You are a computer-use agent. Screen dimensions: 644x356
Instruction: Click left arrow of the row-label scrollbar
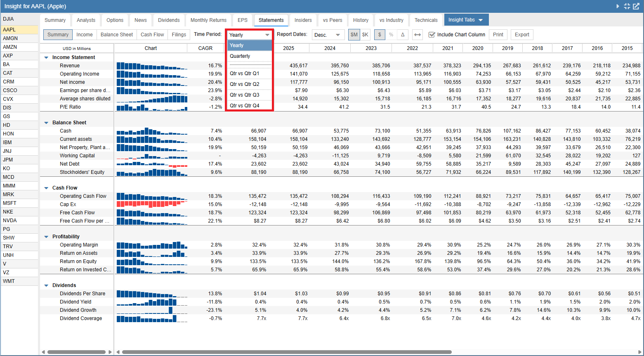pos(43,352)
